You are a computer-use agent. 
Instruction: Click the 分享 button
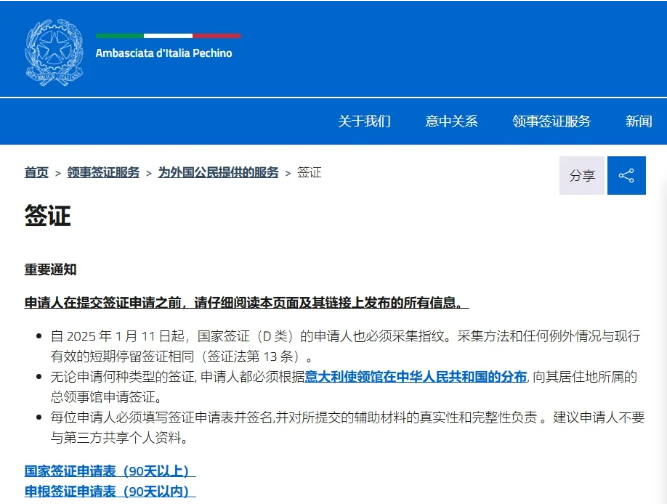coord(582,176)
